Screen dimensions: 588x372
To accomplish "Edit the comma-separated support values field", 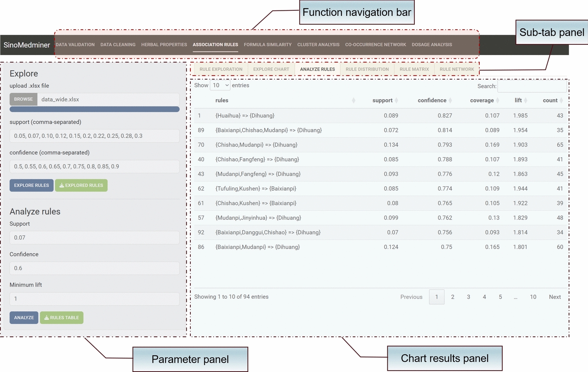I will click(95, 136).
